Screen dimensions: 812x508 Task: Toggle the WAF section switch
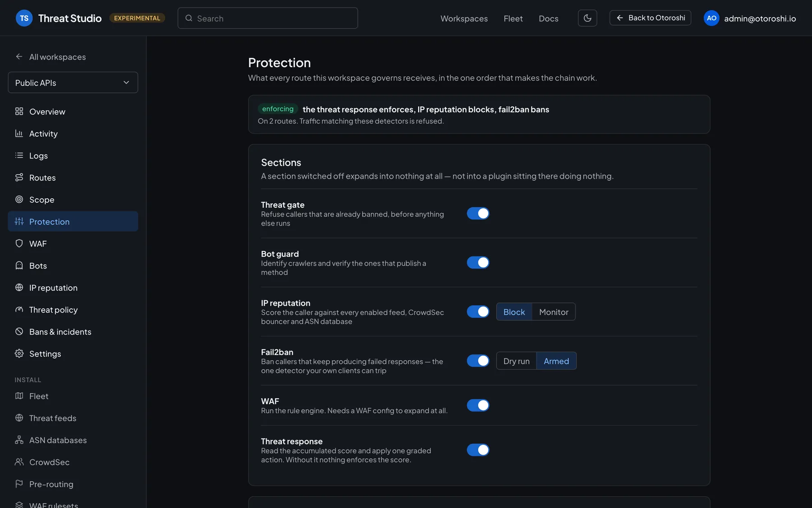tap(478, 405)
